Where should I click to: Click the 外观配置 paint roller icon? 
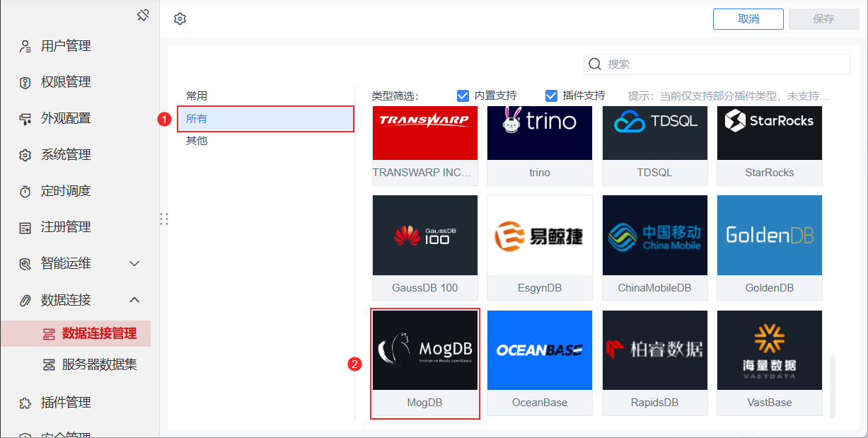point(25,119)
